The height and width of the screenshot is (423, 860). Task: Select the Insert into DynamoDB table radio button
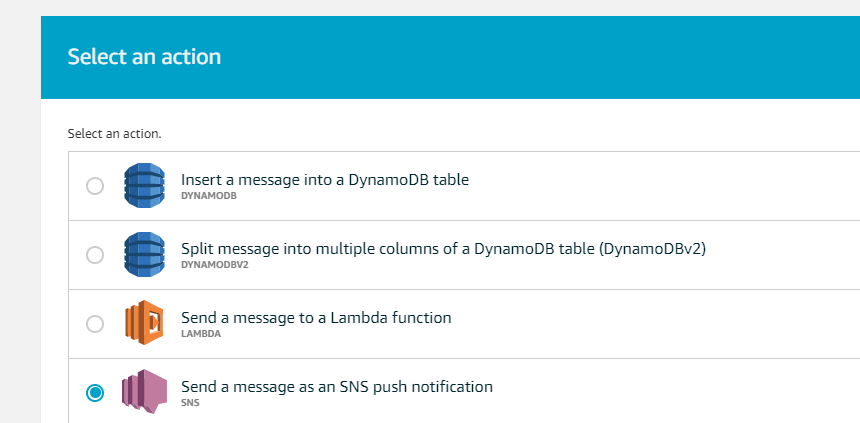[x=95, y=186]
